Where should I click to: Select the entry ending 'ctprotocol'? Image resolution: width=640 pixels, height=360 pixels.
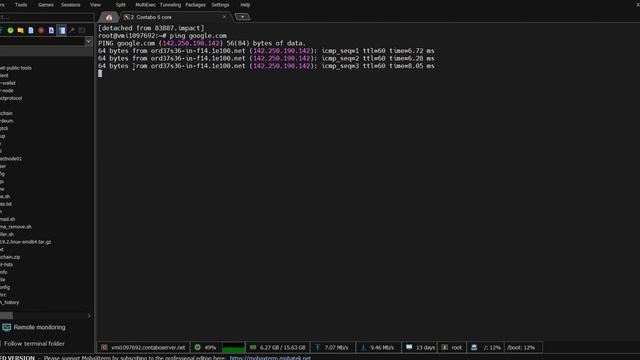tap(11, 98)
